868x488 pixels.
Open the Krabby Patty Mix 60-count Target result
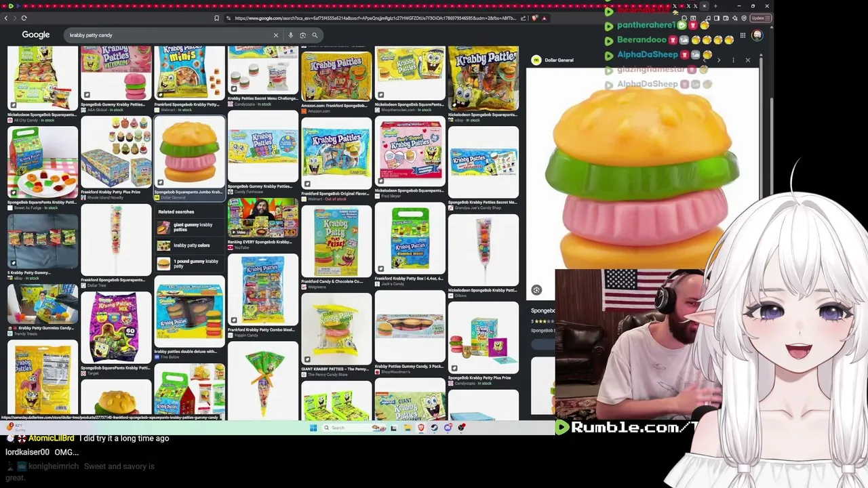[116, 335]
